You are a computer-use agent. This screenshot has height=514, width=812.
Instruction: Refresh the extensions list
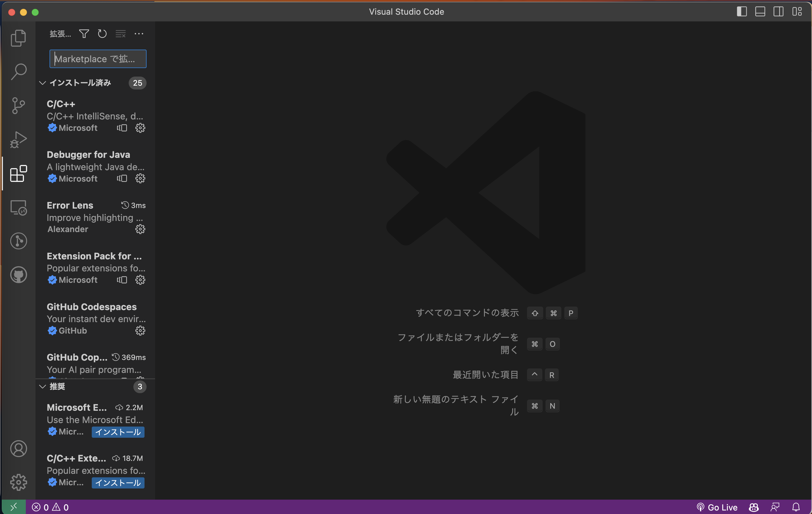click(102, 34)
